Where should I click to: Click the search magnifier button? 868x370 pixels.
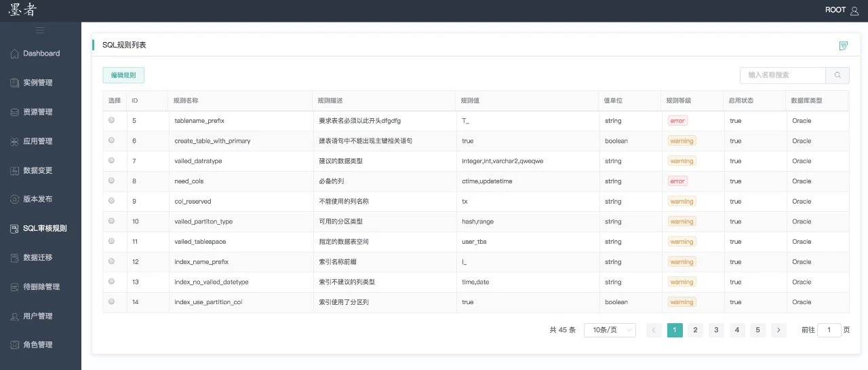837,75
